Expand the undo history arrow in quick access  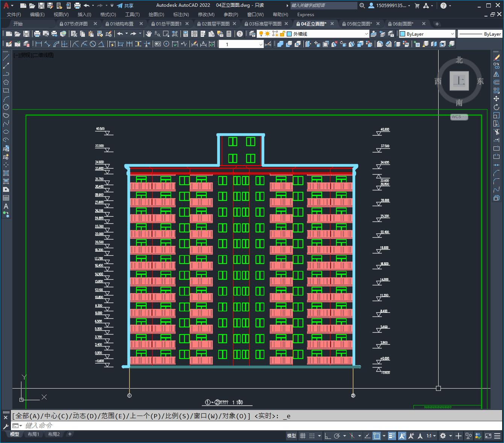coord(93,6)
